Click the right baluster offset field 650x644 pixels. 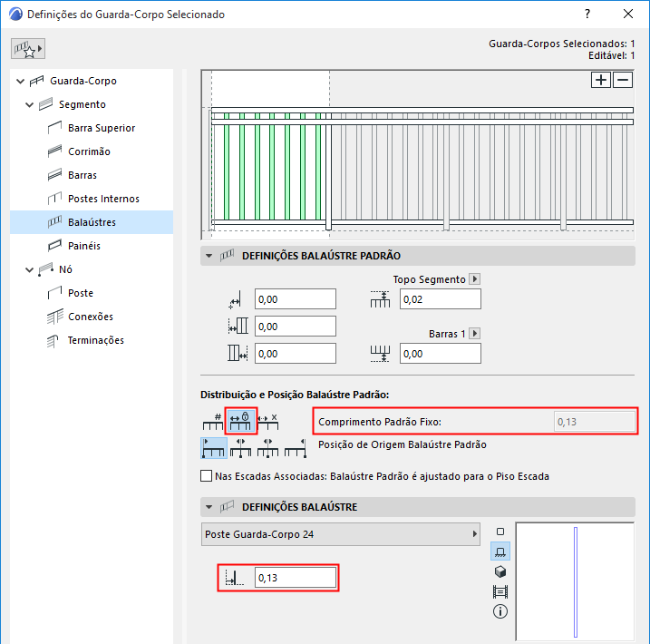click(x=296, y=354)
